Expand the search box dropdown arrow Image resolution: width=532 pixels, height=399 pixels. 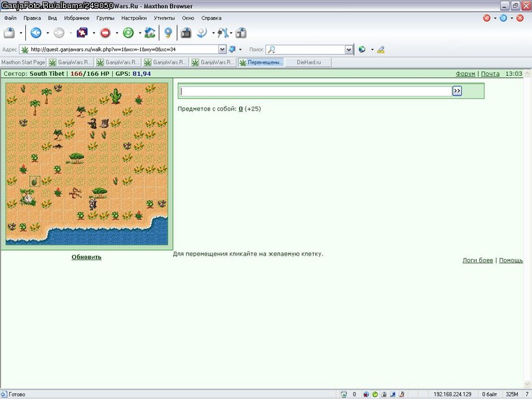(349, 50)
